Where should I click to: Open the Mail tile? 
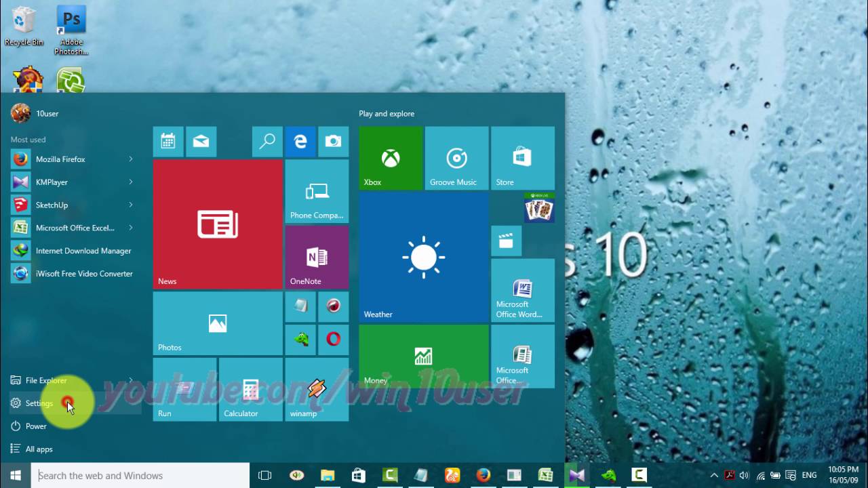[201, 142]
